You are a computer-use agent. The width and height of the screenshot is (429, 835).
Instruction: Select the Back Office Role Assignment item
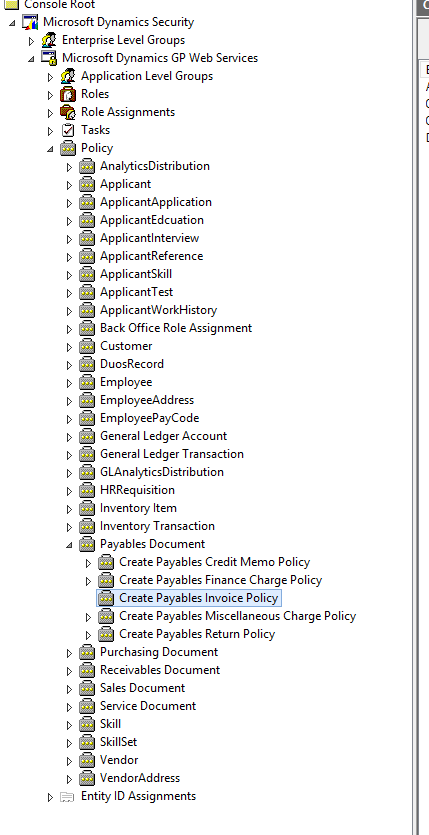pos(176,328)
